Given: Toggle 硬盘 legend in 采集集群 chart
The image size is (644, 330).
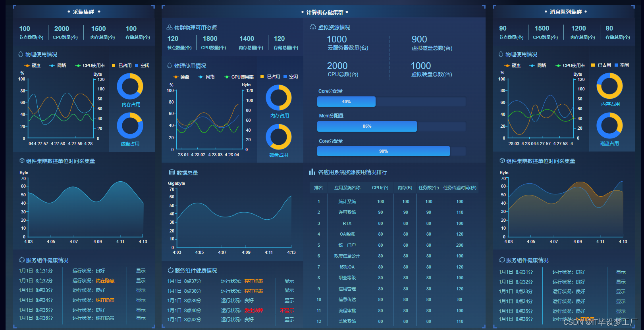Looking at the screenshot, I should click(x=33, y=65).
